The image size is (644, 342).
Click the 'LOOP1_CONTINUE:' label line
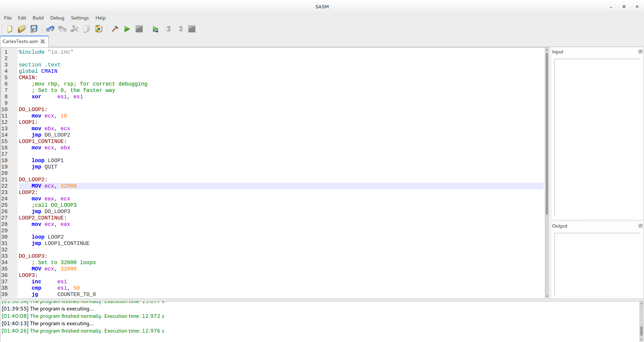pos(43,141)
